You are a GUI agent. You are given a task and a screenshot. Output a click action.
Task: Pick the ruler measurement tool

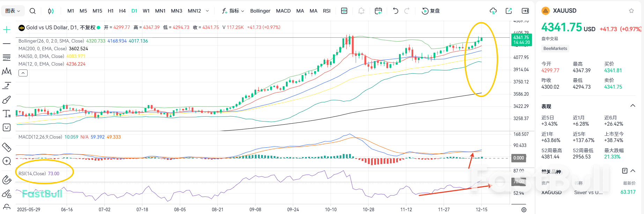pos(7,147)
